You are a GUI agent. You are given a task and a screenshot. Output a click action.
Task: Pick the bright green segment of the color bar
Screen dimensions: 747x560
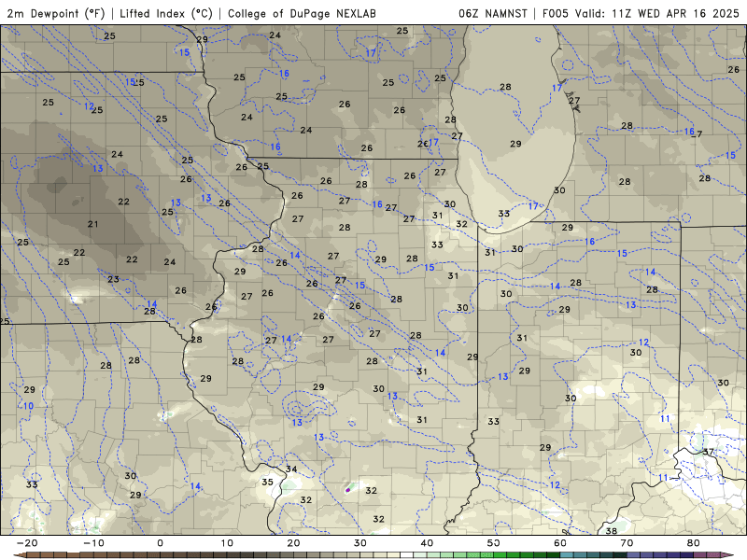(x=500, y=555)
